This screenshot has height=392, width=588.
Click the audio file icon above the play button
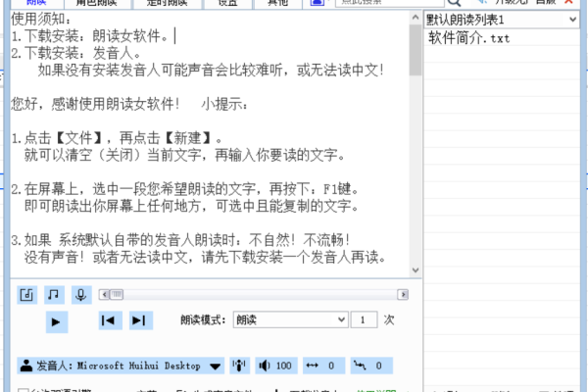(27, 295)
